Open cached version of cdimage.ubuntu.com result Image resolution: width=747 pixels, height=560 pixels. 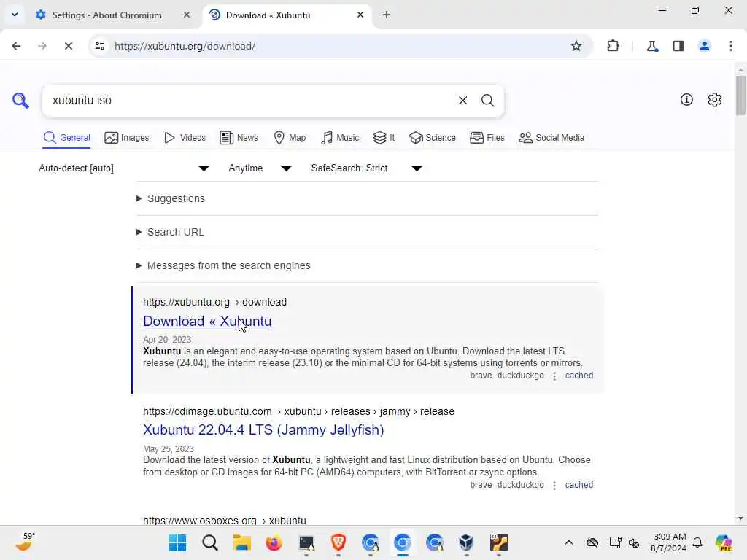coord(578,485)
